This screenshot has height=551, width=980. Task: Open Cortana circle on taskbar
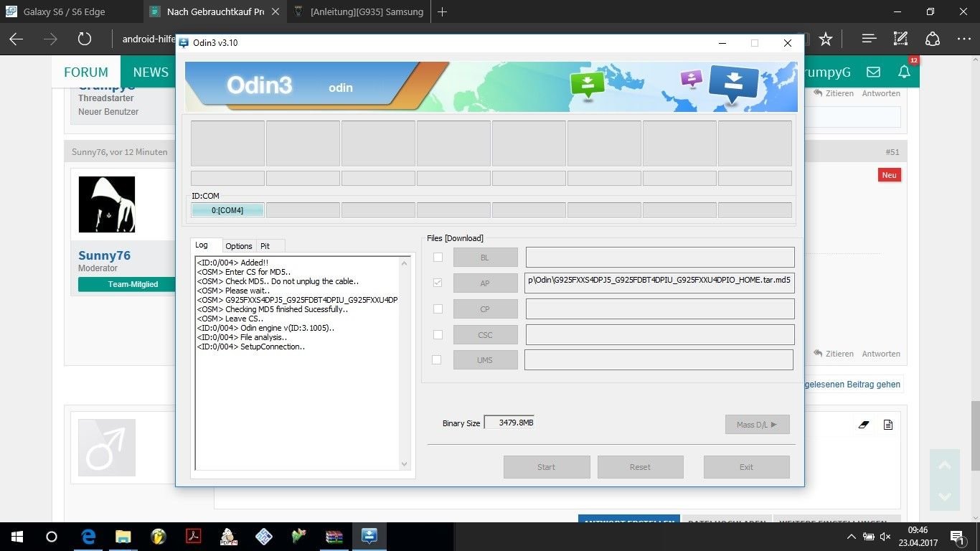point(52,537)
